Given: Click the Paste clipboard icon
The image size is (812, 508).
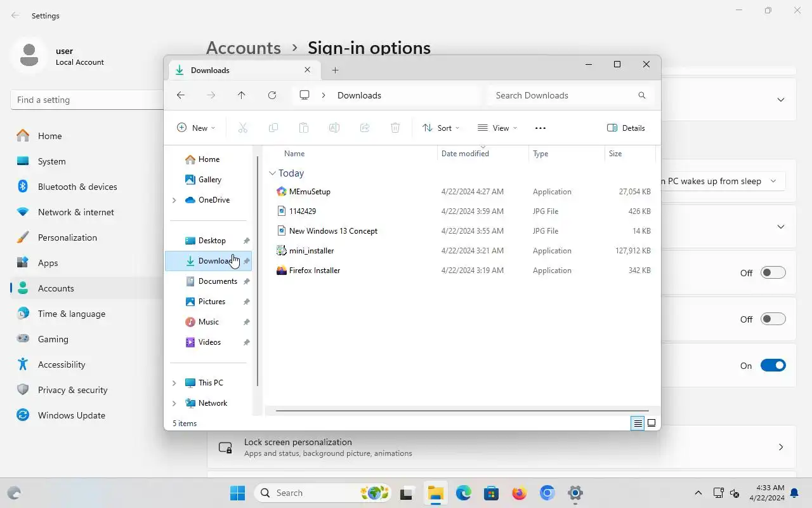Looking at the screenshot, I should [x=304, y=128].
